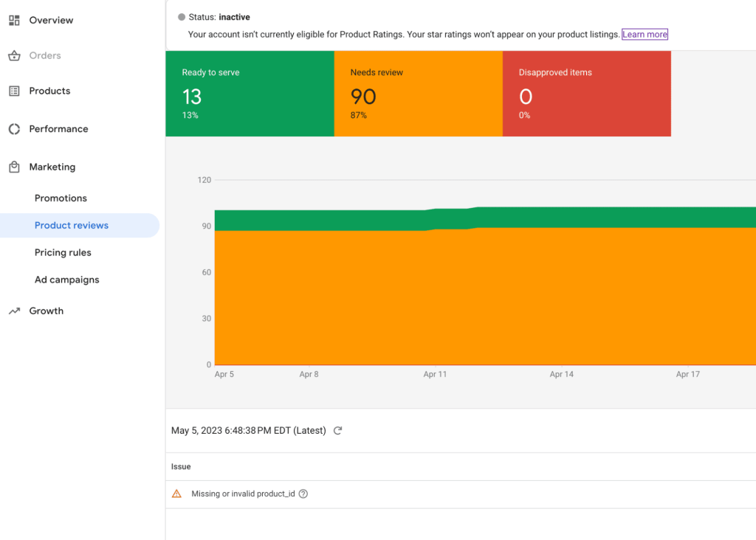
Task: Select Product reviews in the sidebar
Action: point(72,226)
